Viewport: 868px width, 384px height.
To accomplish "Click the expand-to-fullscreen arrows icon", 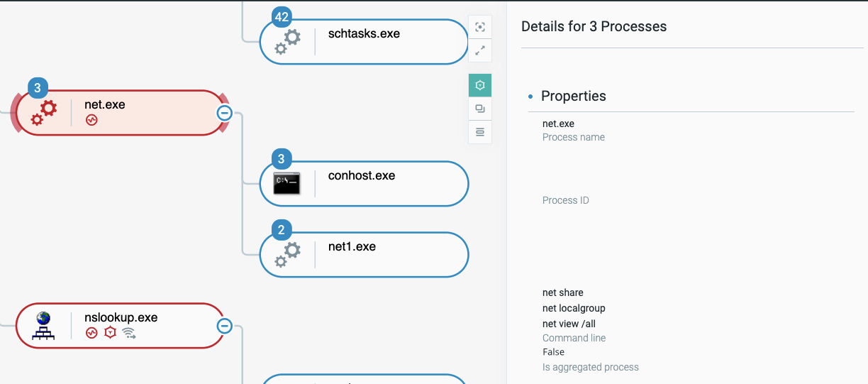I will coord(480,50).
